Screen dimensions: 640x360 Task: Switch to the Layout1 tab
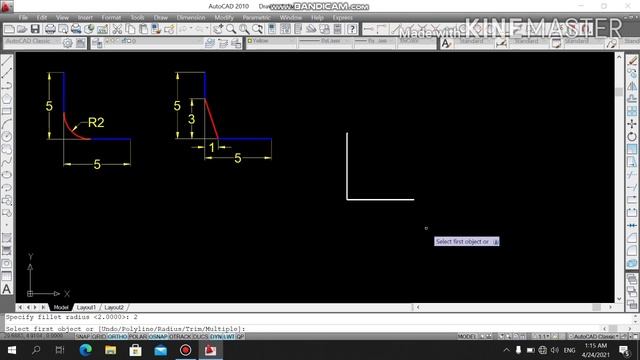click(86, 307)
